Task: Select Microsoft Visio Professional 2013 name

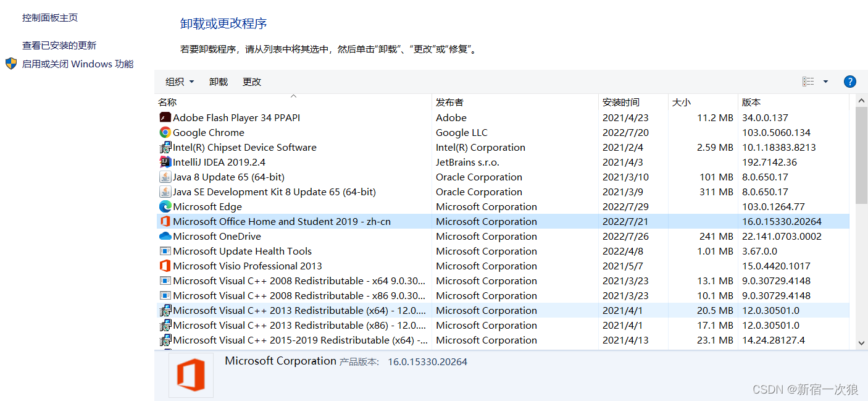Action: (x=248, y=266)
